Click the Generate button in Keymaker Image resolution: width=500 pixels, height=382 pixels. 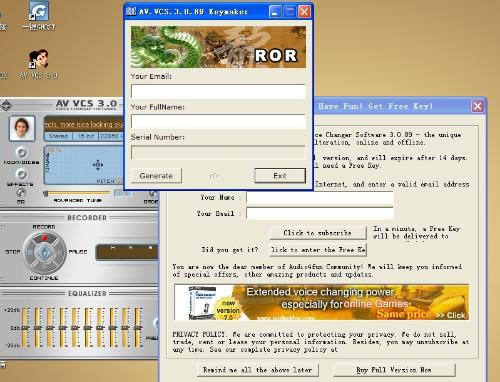(x=156, y=176)
